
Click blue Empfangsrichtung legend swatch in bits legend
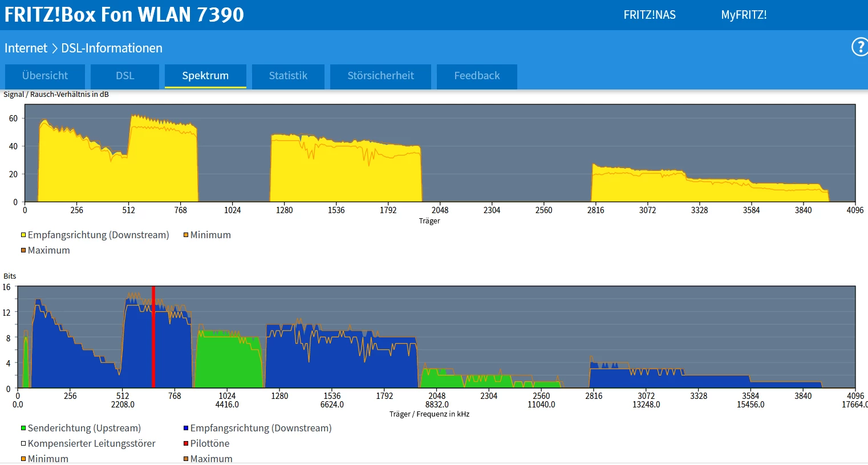[186, 428]
